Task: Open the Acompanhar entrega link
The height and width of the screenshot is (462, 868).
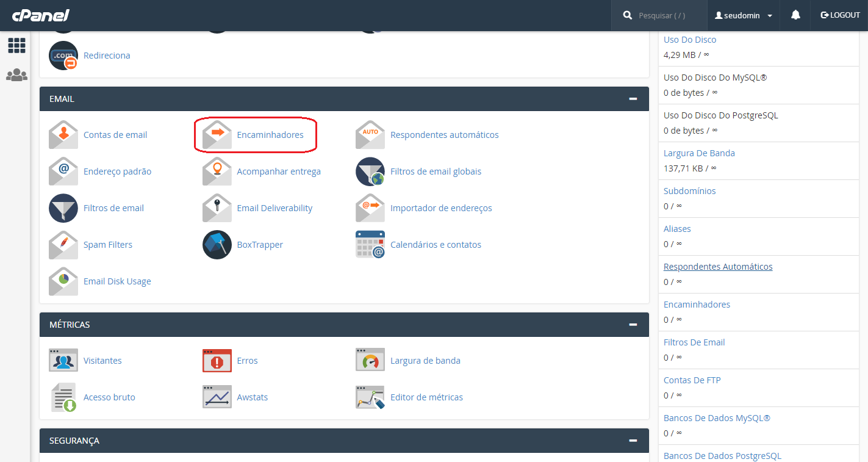Action: [x=279, y=171]
